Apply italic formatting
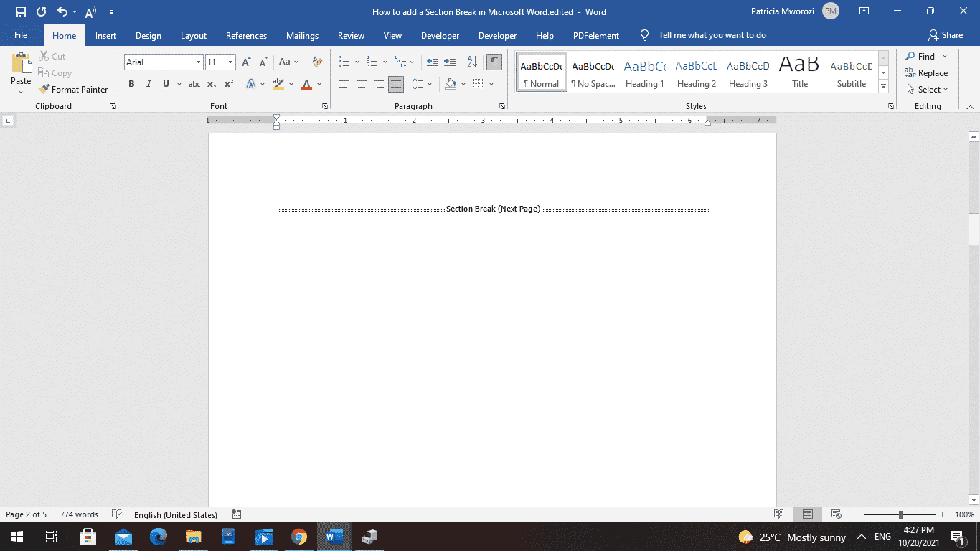This screenshot has width=980, height=551. click(149, 84)
